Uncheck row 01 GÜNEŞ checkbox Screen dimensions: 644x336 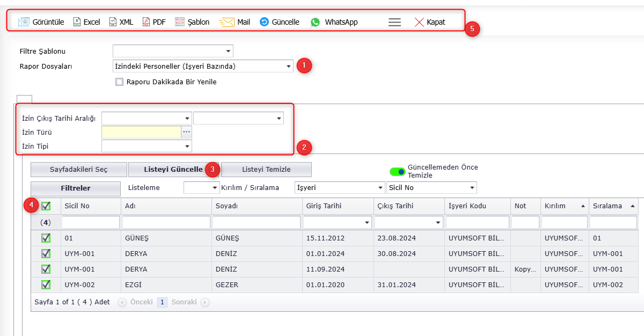pyautogui.click(x=46, y=238)
